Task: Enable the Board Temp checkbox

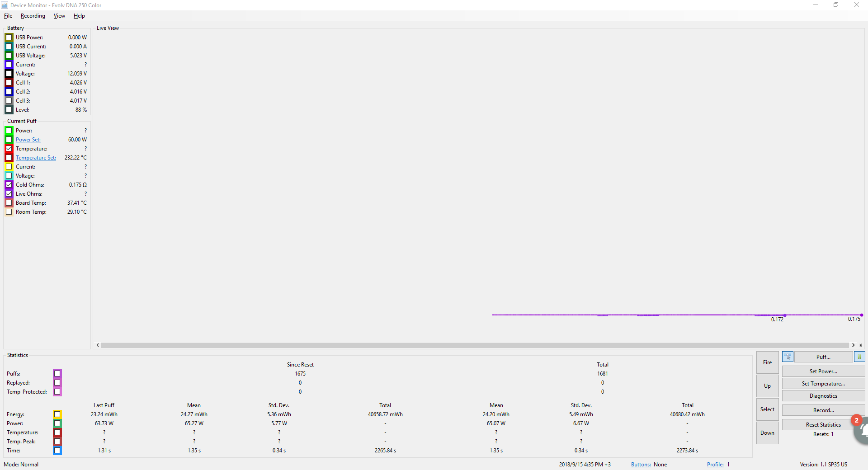Action: pyautogui.click(x=9, y=203)
